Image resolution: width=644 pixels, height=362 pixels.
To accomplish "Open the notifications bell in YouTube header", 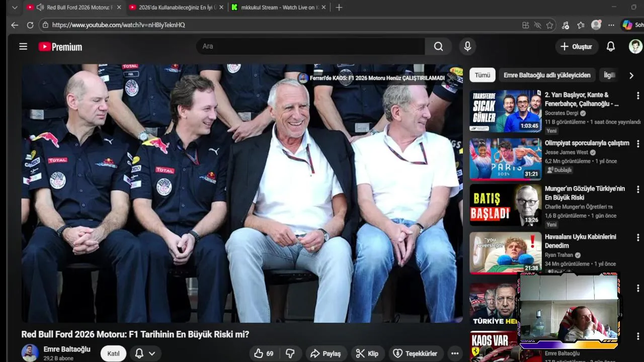I will [611, 46].
